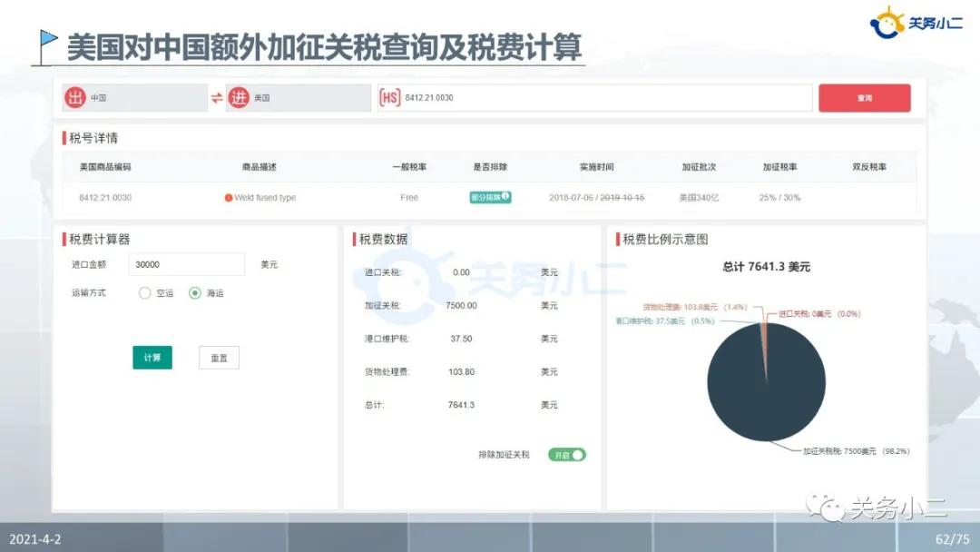Viewport: 980px width, 552px height.
Task: Click the orange warning icon by Weld fused type
Action: 230,197
